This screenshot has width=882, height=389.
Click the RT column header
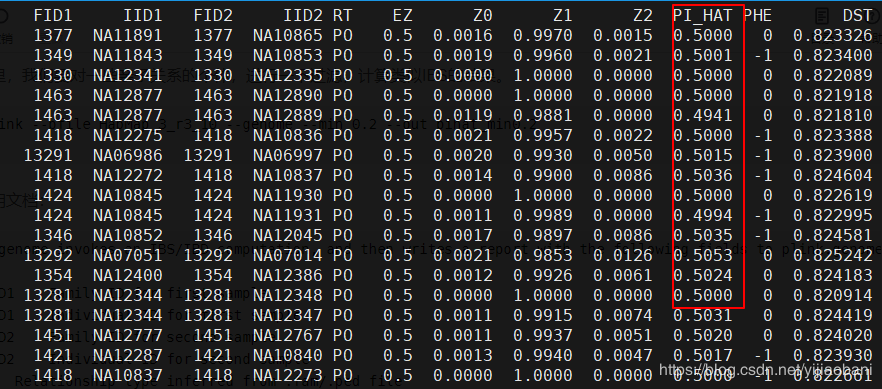[343, 16]
